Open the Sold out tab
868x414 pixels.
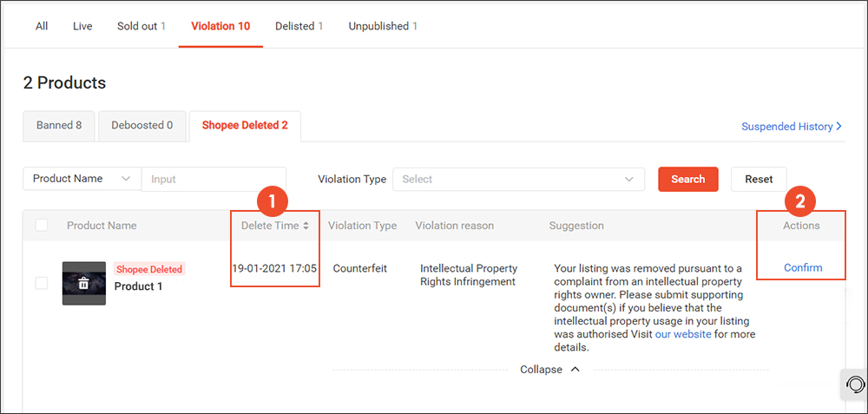tap(141, 26)
